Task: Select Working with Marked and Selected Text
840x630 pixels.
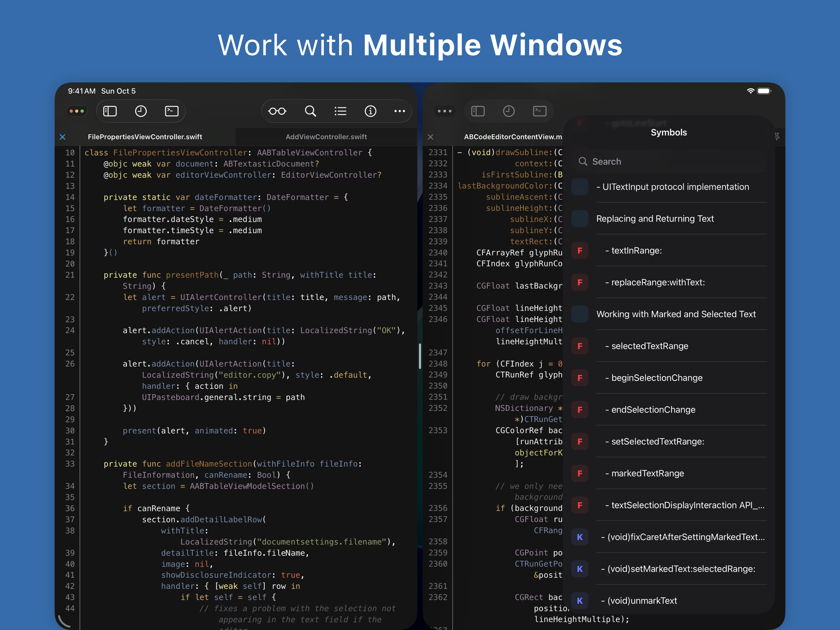Action: point(676,314)
